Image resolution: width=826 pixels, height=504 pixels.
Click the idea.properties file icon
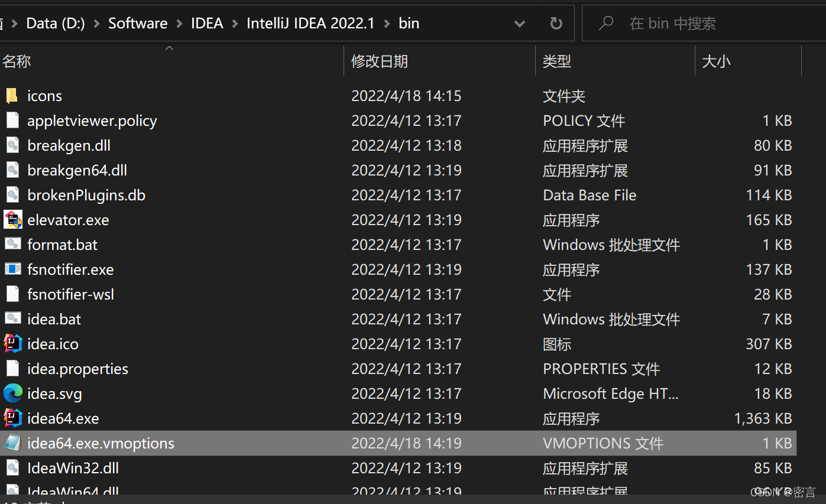click(x=12, y=369)
